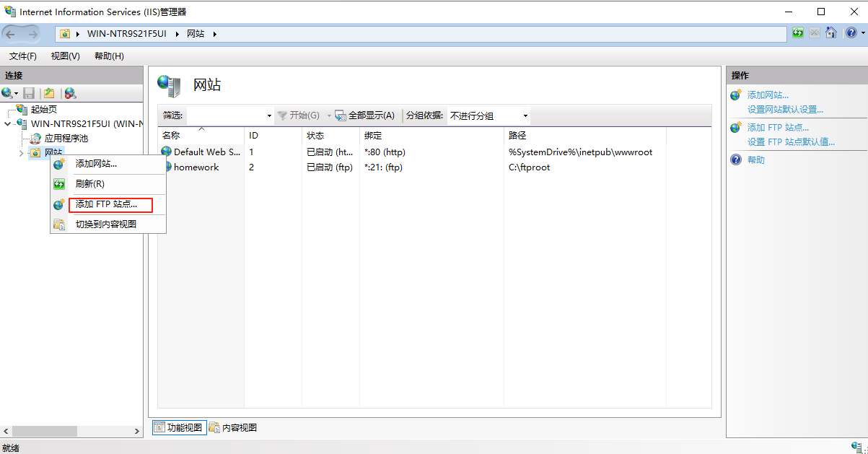Click 设置网站默认设置... link in 操作 pane
The image size is (868, 454).
(x=785, y=109)
